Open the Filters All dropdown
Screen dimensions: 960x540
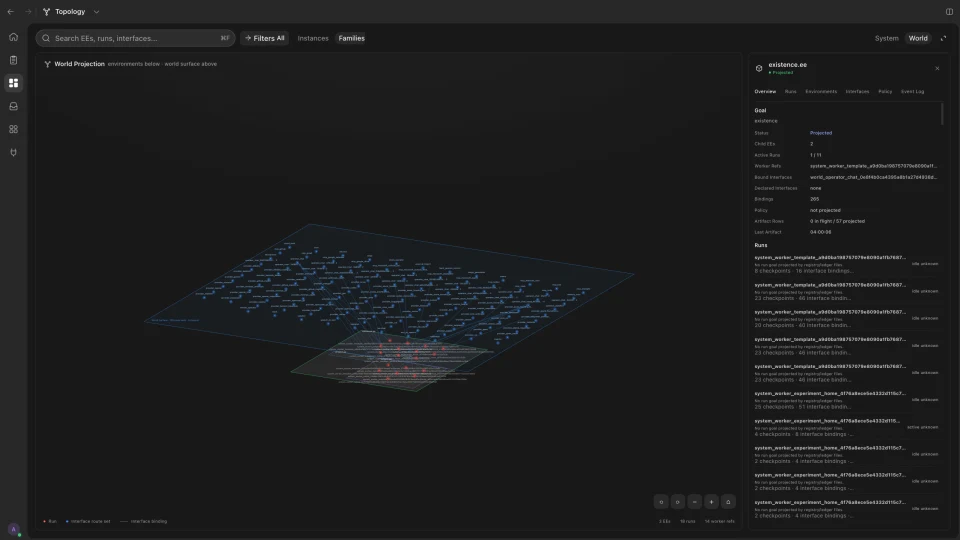264,38
